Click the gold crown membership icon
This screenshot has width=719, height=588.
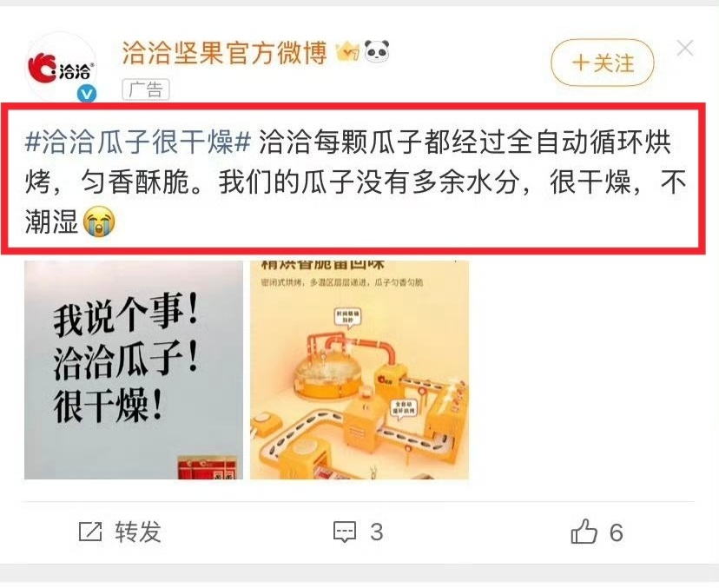(347, 51)
